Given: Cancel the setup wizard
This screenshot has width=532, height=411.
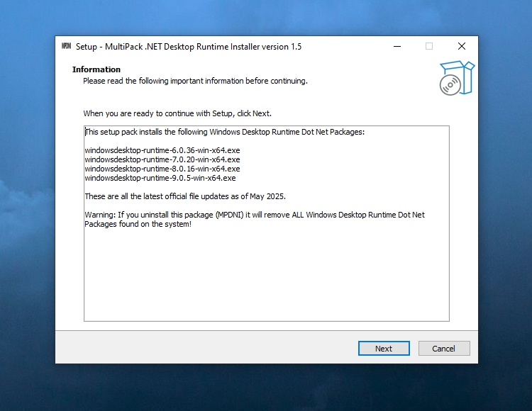Looking at the screenshot, I should point(444,349).
